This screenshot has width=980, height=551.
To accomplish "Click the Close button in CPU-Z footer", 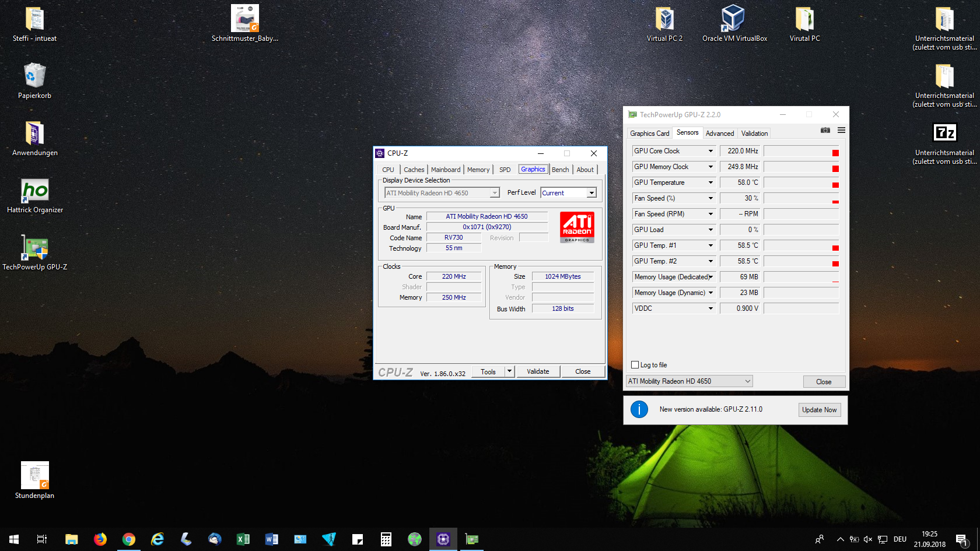I will point(583,371).
